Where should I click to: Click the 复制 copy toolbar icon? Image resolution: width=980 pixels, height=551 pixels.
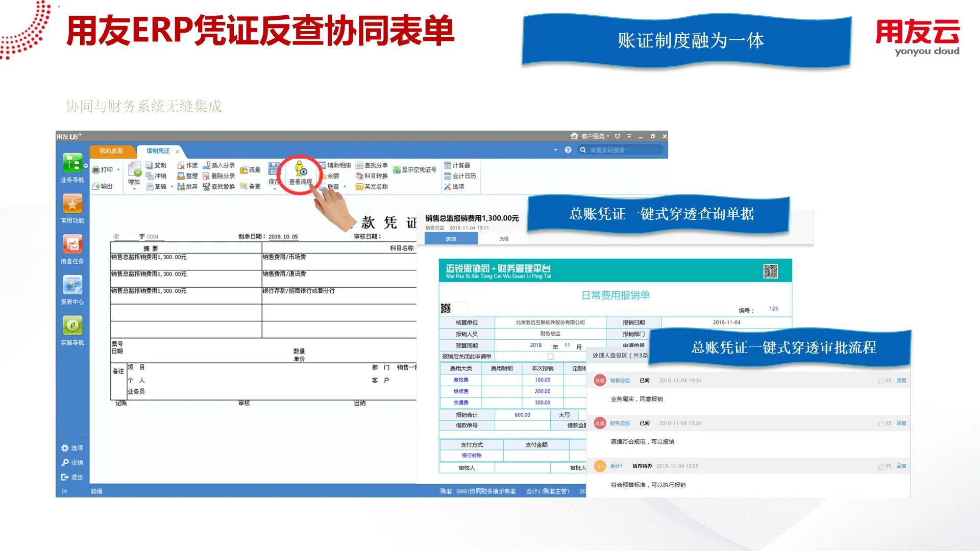tap(150, 165)
